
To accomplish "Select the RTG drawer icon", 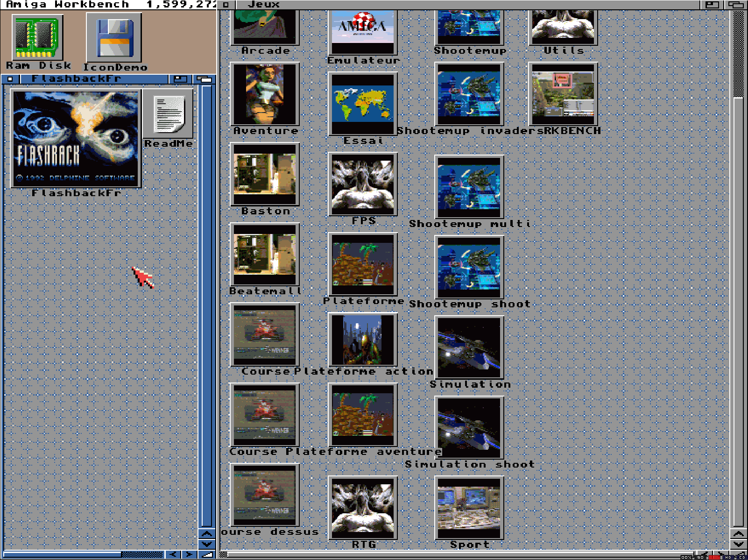I will coord(363,508).
